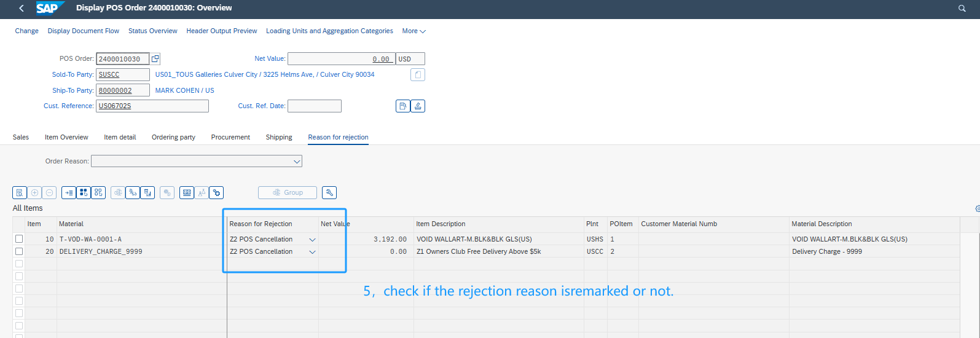
Task: Expand the More menu
Action: coord(414,31)
